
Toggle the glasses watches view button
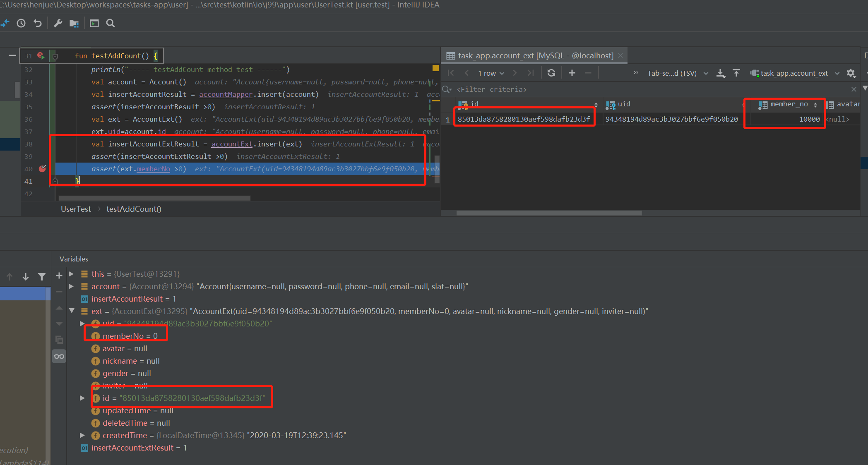click(59, 356)
